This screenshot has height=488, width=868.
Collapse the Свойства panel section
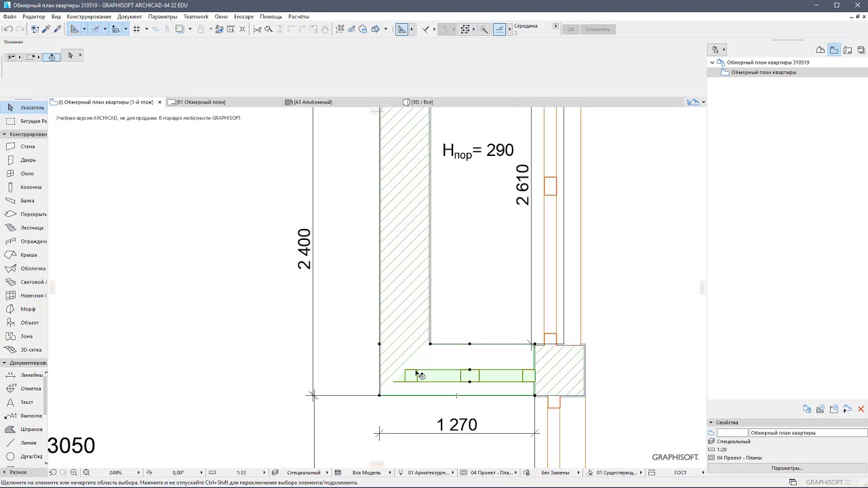711,422
